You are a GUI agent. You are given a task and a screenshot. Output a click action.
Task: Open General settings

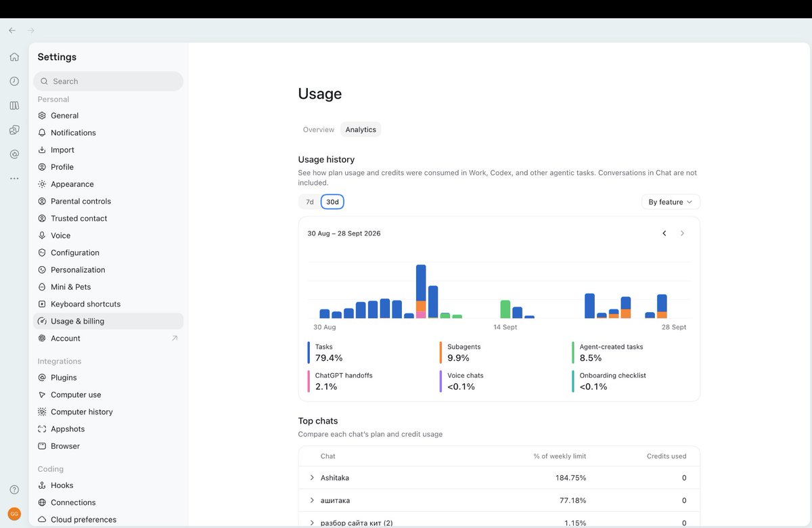[x=108, y=116]
